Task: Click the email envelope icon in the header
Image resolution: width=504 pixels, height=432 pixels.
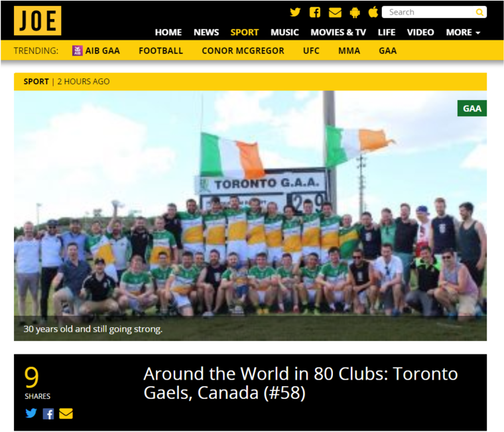Action: click(335, 13)
